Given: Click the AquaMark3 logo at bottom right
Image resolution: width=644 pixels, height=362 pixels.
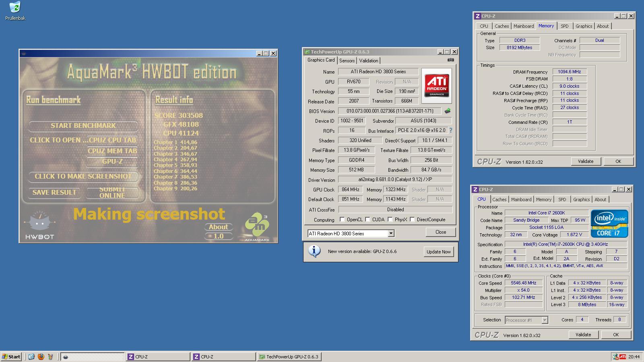Looking at the screenshot, I should coord(257,228).
